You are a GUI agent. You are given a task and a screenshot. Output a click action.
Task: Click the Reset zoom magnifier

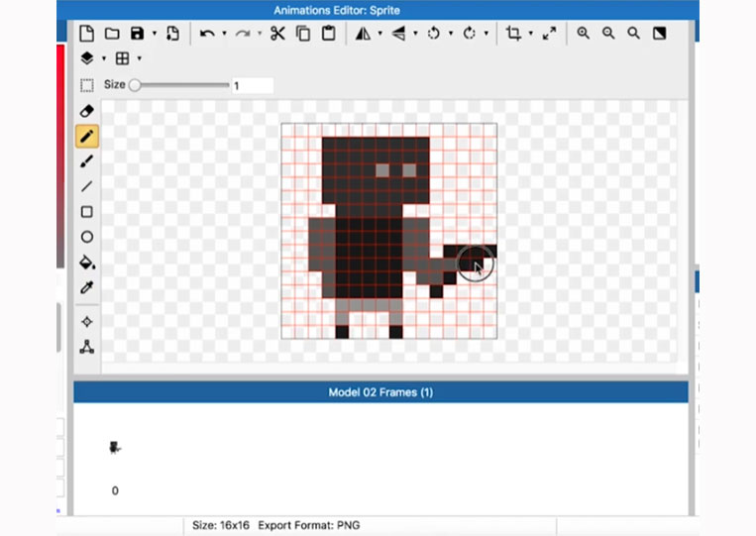[633, 34]
